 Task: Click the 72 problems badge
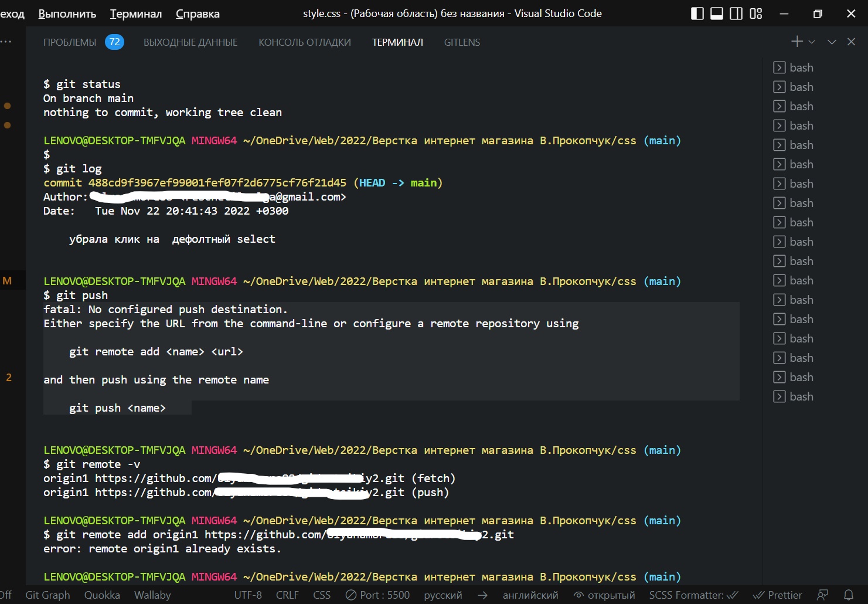coord(114,42)
